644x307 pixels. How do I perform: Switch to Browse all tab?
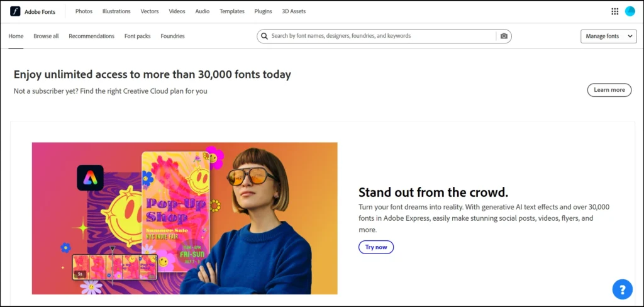[x=46, y=36]
